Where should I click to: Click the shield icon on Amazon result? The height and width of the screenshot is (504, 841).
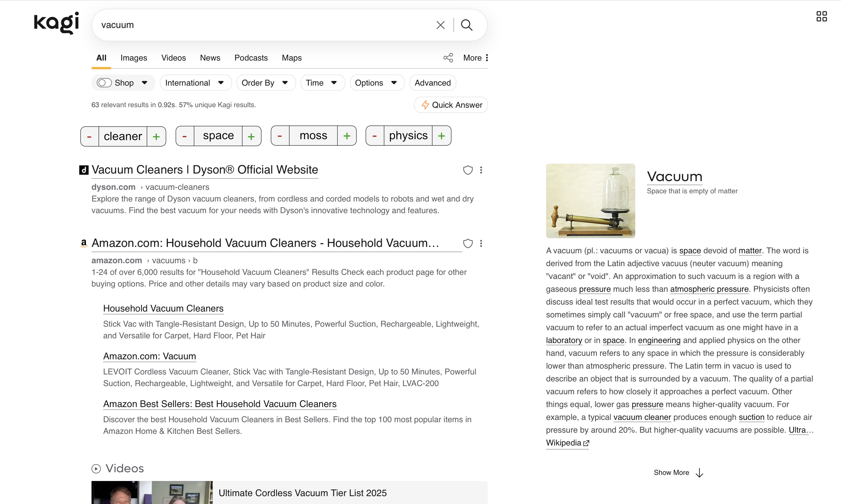(x=468, y=243)
